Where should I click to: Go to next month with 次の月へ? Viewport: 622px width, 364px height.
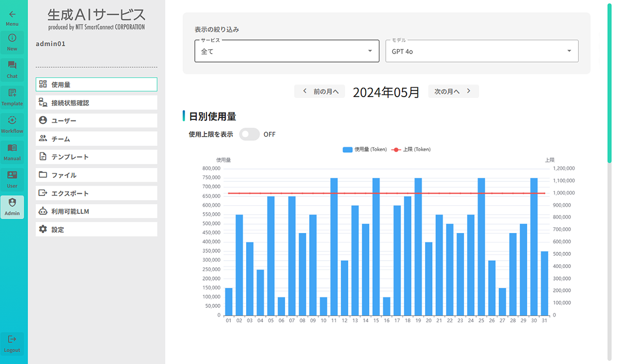(x=454, y=91)
